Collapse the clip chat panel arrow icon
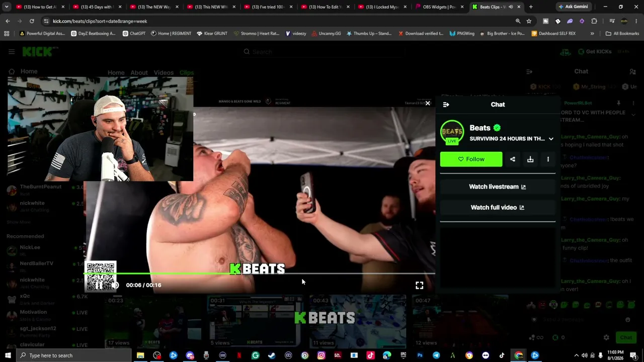 446,105
